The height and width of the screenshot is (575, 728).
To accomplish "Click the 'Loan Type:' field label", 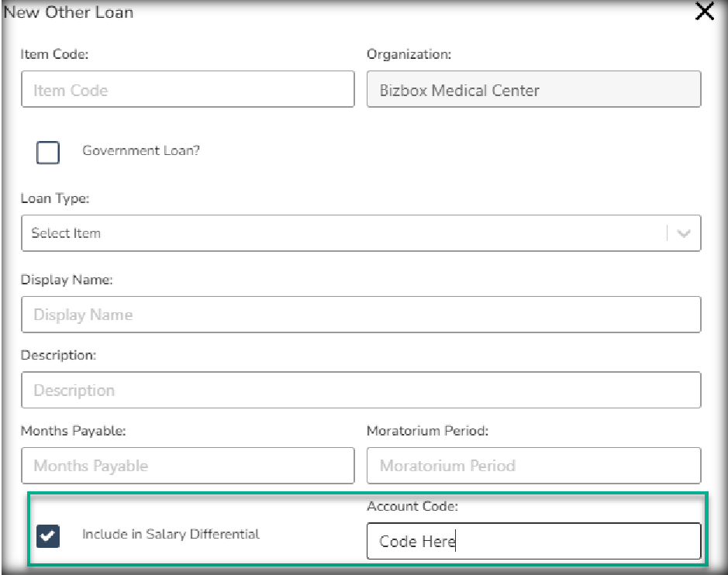I will click(55, 199).
